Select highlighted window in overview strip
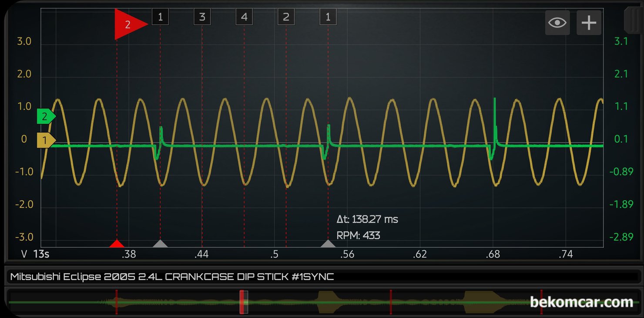This screenshot has height=318, width=644. tap(244, 302)
